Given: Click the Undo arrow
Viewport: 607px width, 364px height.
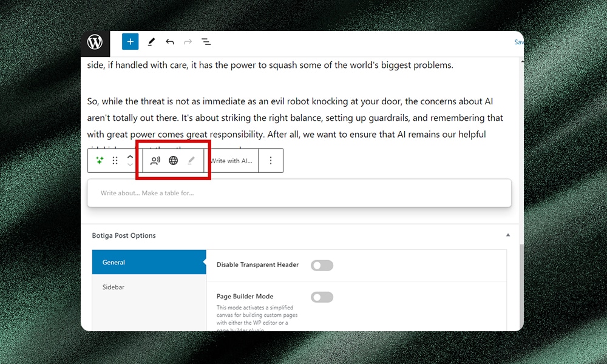Looking at the screenshot, I should click(170, 42).
